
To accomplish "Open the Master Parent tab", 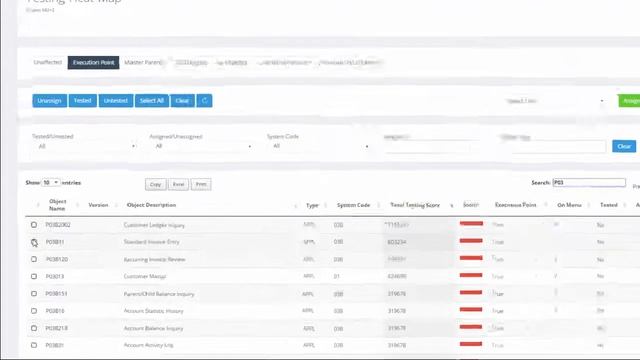I will (143, 62).
